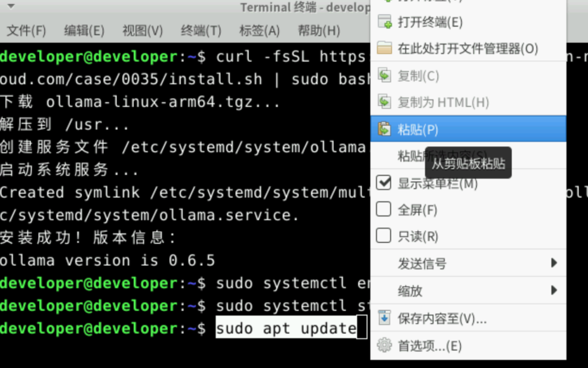Viewport: 588px width, 368px height.
Task: Choose 保存内容至(V)... menu entry
Action: 468,318
